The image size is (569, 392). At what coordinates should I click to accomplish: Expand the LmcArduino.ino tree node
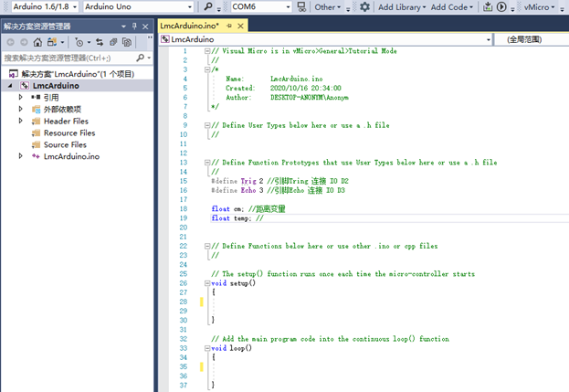point(20,155)
